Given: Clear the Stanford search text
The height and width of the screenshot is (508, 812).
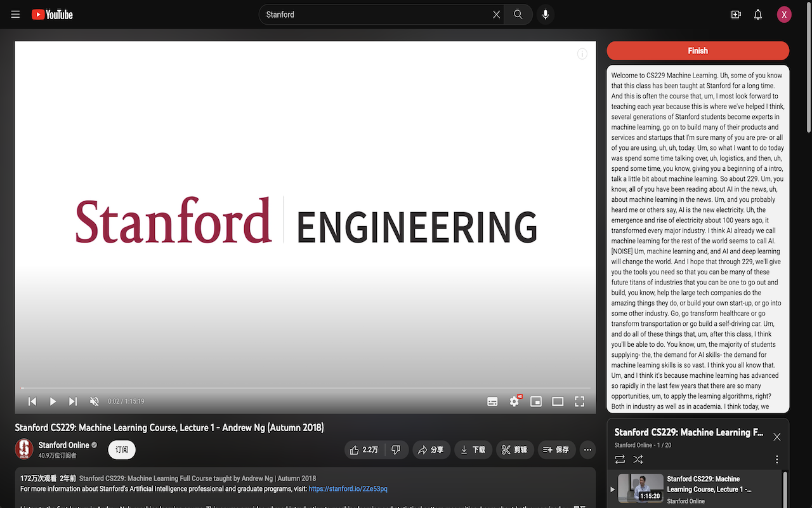Looking at the screenshot, I should click(x=496, y=15).
